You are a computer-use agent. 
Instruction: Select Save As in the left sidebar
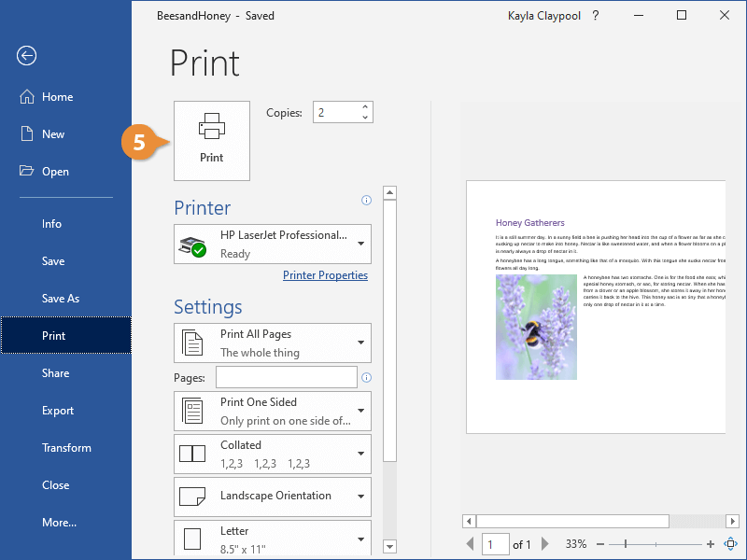(x=61, y=299)
